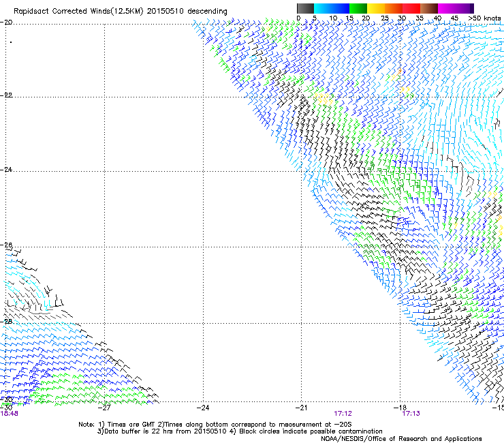Click the green 15-20 knots legend swatch

click(358, 8)
